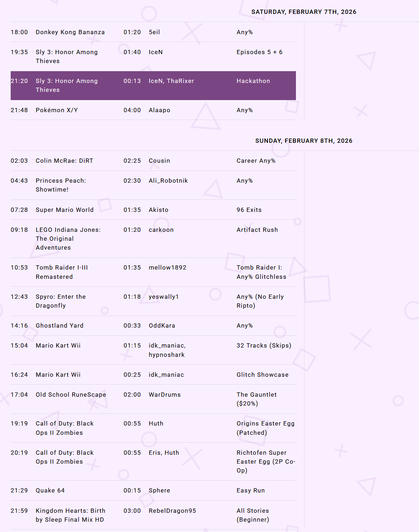Select the 96 Exits category

click(x=249, y=210)
